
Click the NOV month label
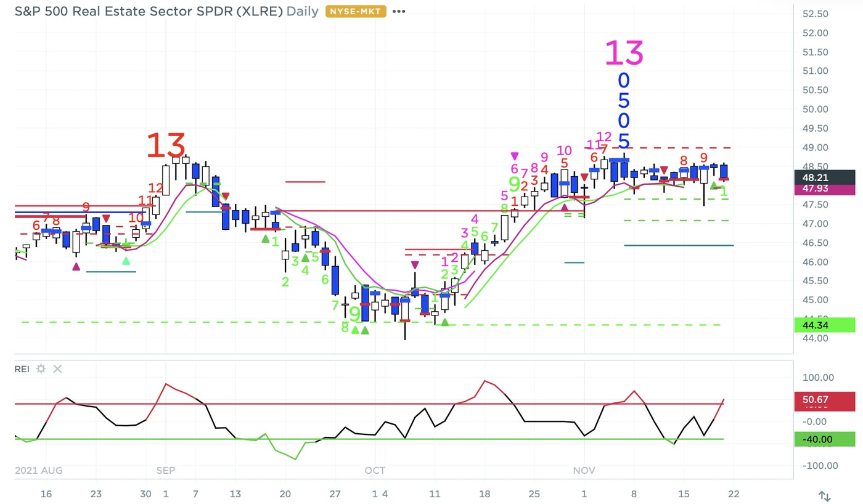[584, 471]
